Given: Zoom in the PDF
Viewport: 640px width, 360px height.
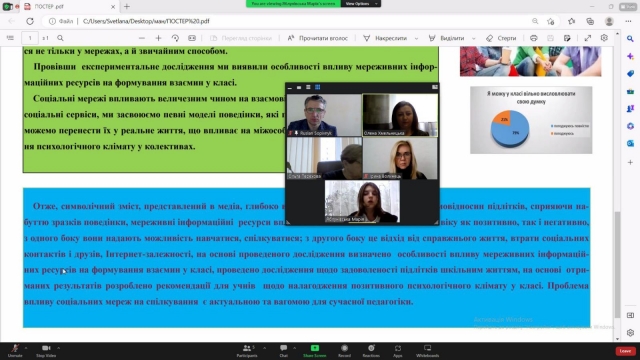Looking at the screenshot, I should (158, 38).
